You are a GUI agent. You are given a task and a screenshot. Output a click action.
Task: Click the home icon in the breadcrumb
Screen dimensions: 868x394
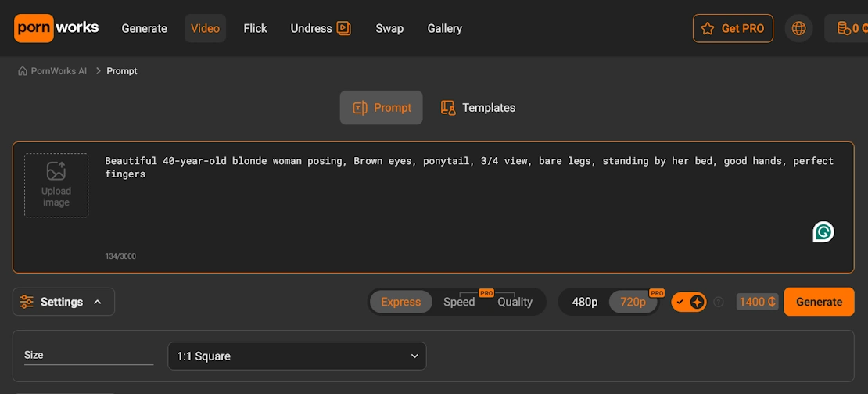[23, 71]
